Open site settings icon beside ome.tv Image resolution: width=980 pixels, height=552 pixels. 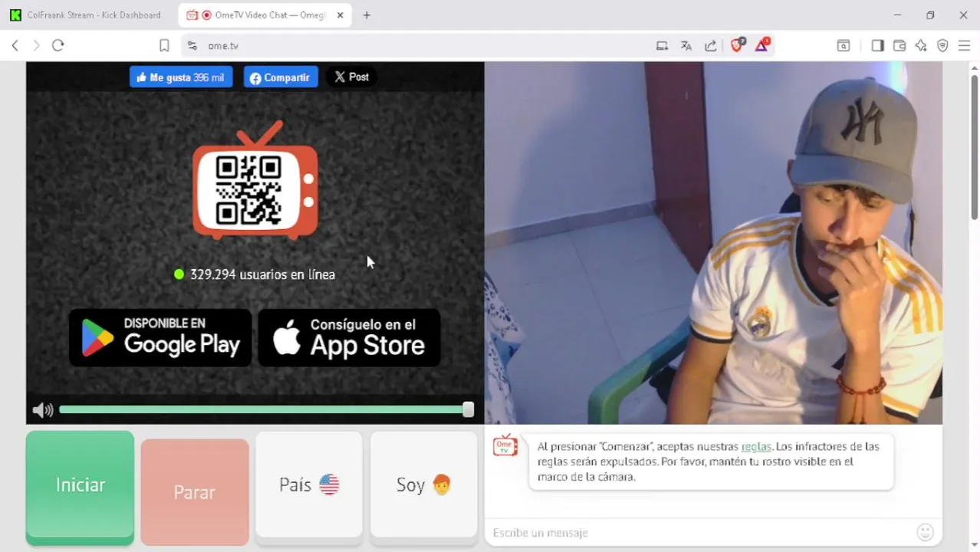point(192,46)
